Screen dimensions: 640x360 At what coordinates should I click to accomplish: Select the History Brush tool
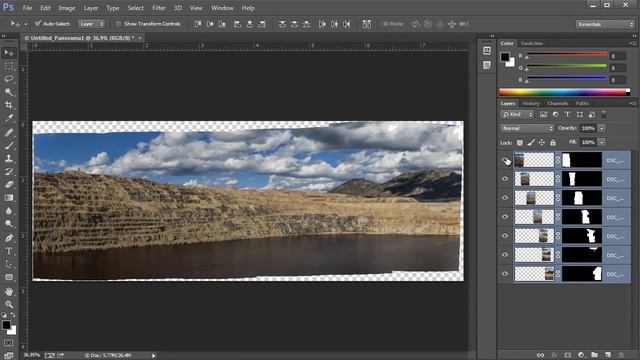click(9, 171)
